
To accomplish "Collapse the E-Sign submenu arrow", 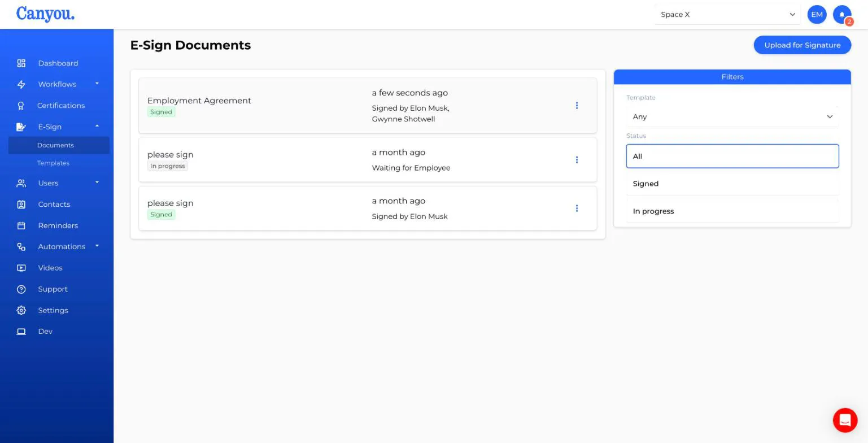I will tap(97, 126).
